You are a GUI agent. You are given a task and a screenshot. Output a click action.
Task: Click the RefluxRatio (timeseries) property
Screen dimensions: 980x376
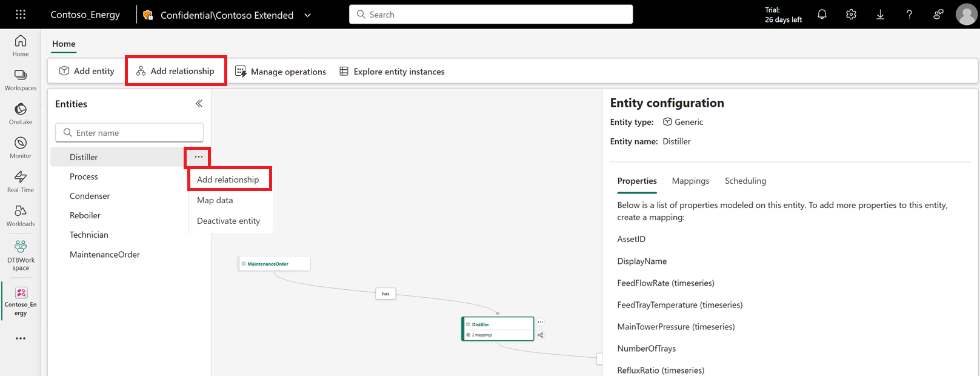[x=661, y=370]
